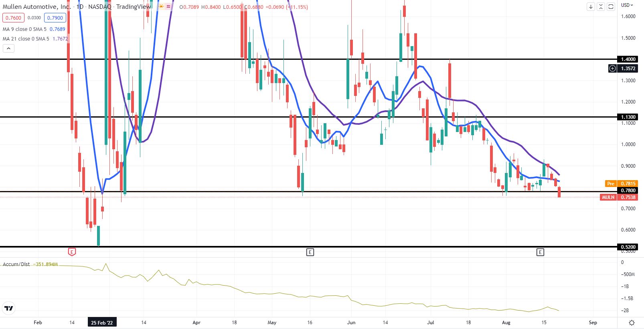Screen dimensions: 644x329
Task: Select the MA 21 close indicator legend
Action: pyautogui.click(x=26, y=39)
